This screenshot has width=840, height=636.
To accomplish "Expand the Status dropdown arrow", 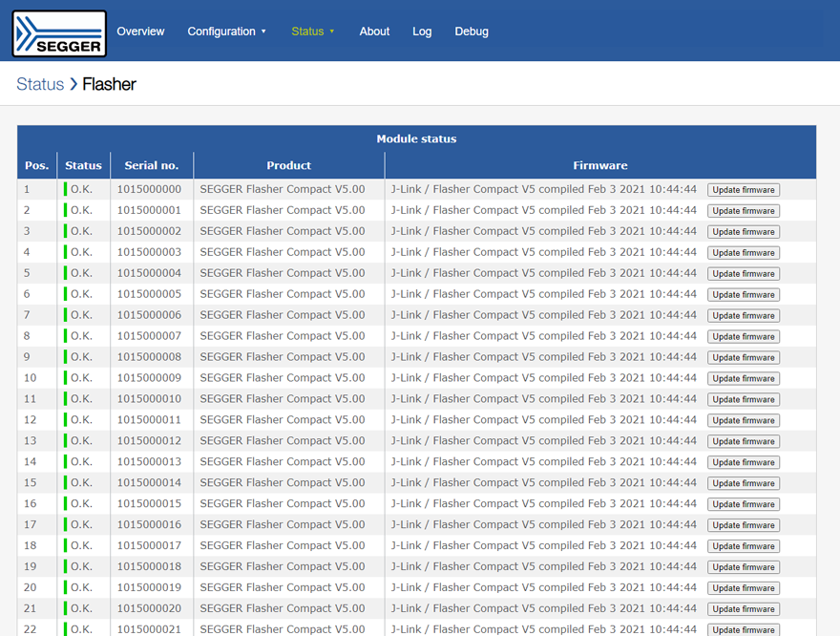I will point(332,32).
